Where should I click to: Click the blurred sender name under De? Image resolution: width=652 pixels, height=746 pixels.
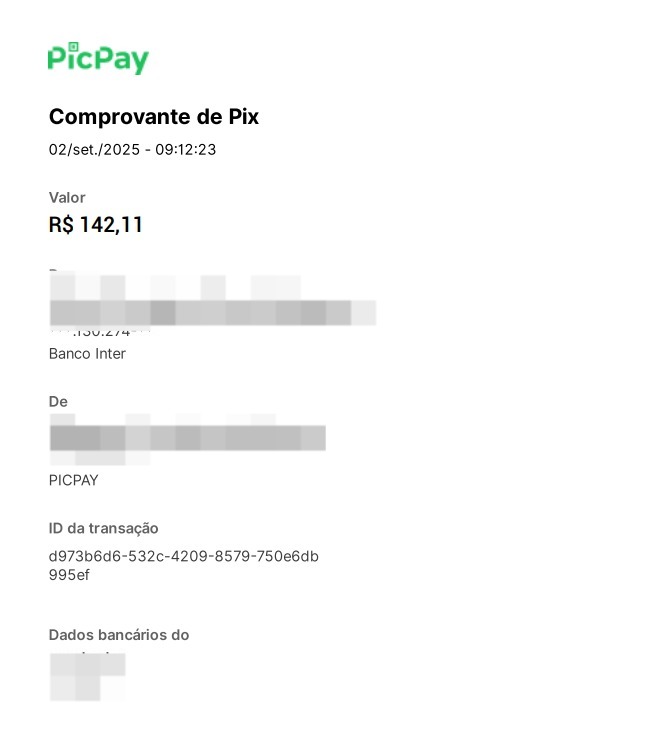tap(187, 438)
